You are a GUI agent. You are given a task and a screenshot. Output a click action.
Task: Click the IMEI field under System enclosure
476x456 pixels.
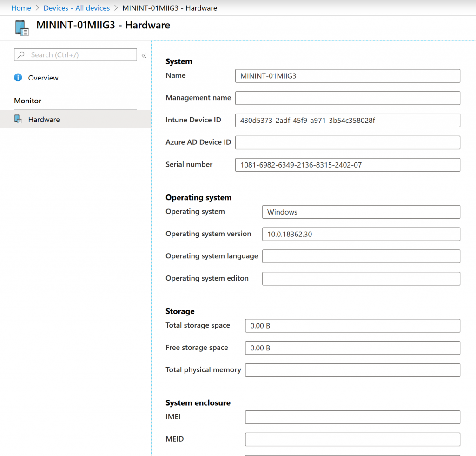352,417
